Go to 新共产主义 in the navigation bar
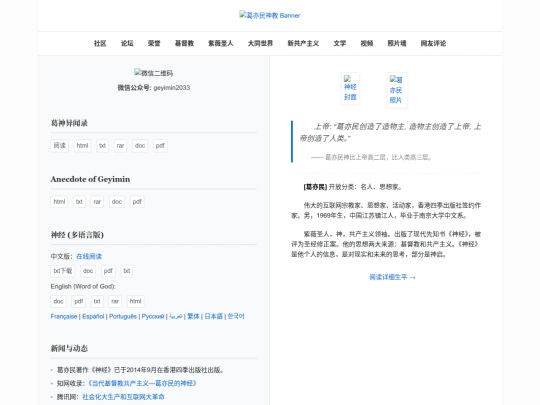The image size is (540, 405). pos(303,43)
